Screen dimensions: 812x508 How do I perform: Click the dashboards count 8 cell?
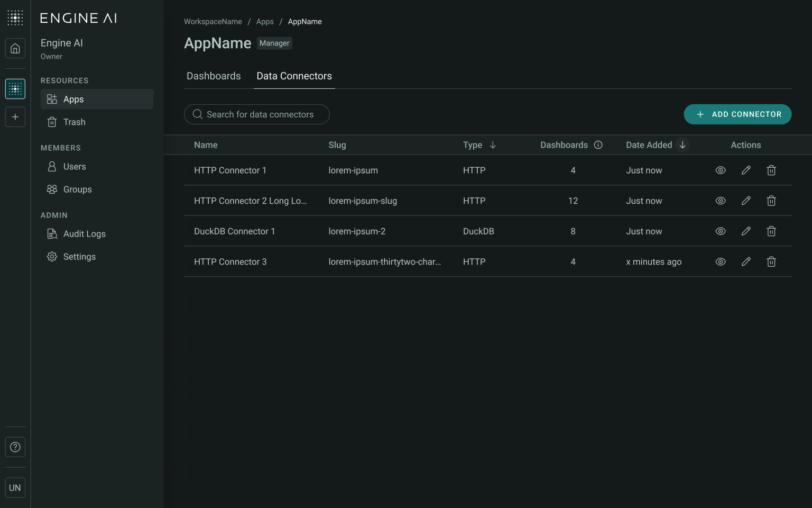point(573,231)
